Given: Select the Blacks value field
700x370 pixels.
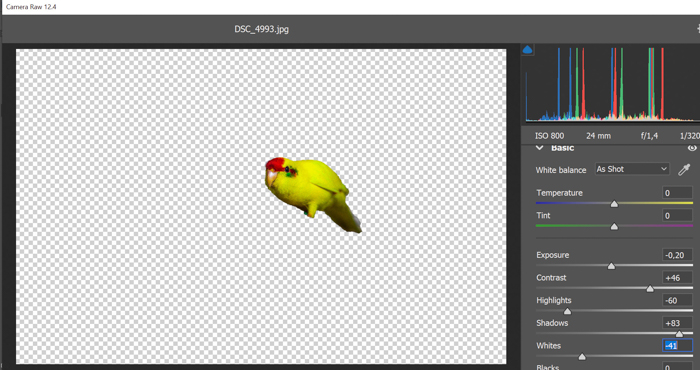Looking at the screenshot, I should (x=677, y=366).
